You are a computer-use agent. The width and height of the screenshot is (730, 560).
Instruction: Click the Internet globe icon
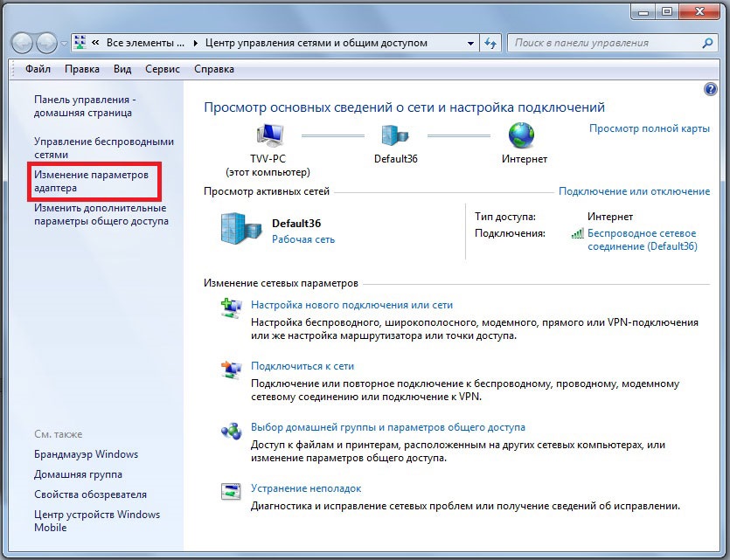[521, 135]
